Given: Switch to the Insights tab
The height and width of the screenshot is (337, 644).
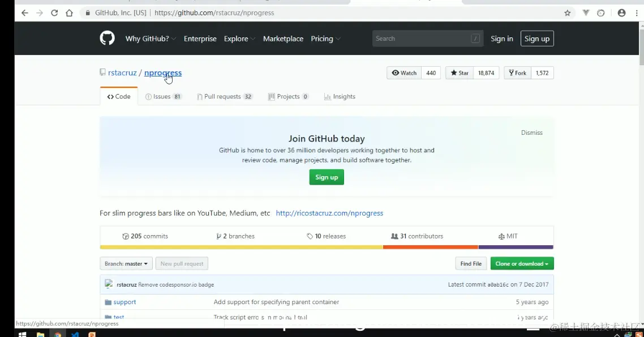Looking at the screenshot, I should (340, 97).
